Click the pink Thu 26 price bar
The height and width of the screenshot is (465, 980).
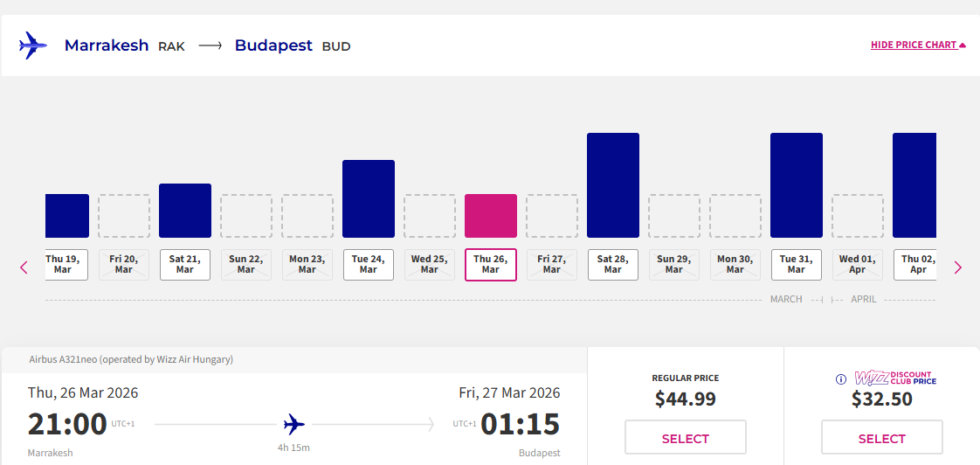click(491, 216)
